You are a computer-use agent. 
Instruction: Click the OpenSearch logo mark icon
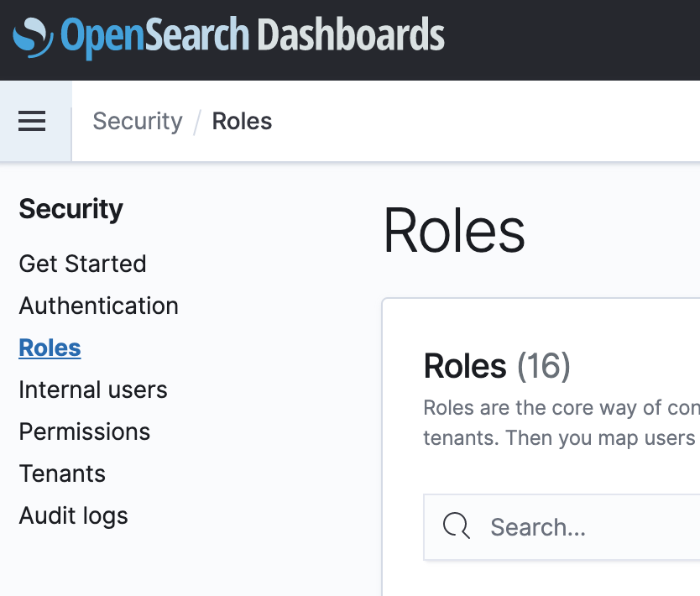[34, 37]
